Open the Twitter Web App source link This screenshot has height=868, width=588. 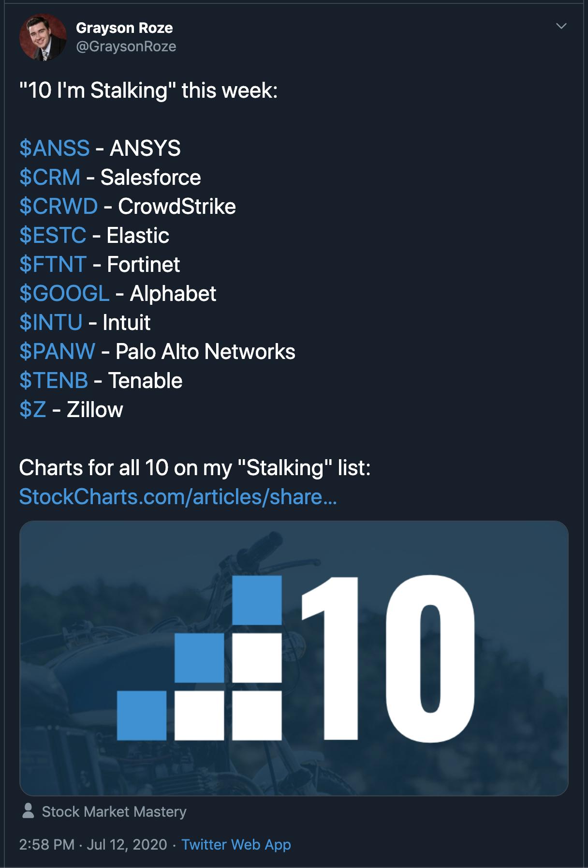coord(236,844)
